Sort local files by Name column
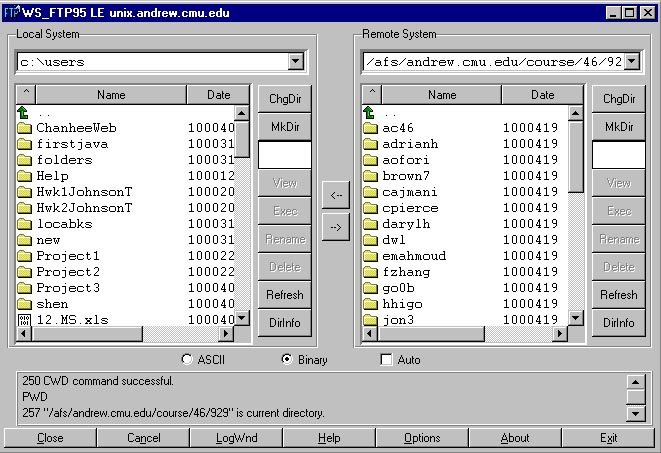661x453 pixels. click(x=111, y=95)
